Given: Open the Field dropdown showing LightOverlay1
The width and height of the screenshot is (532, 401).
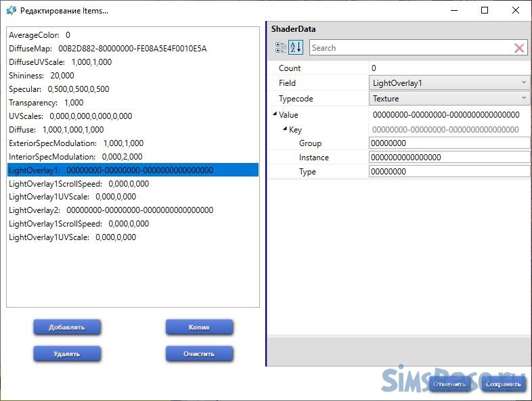Looking at the screenshot, I should (449, 83).
